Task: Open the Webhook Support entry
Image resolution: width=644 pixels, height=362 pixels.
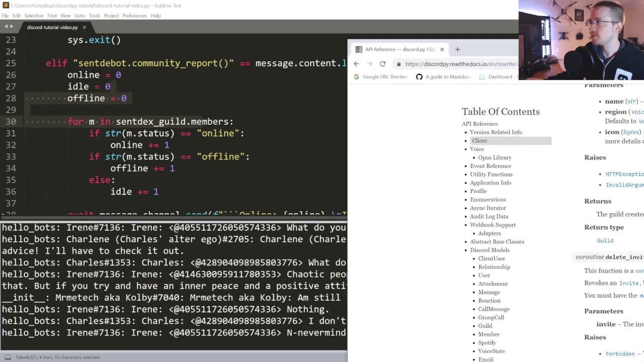Action: coord(493,225)
